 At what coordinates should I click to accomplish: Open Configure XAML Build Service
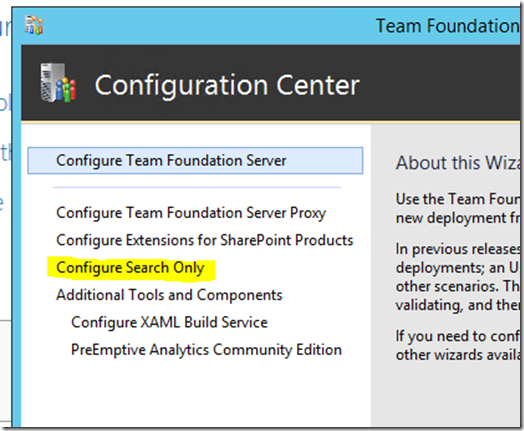[169, 323]
